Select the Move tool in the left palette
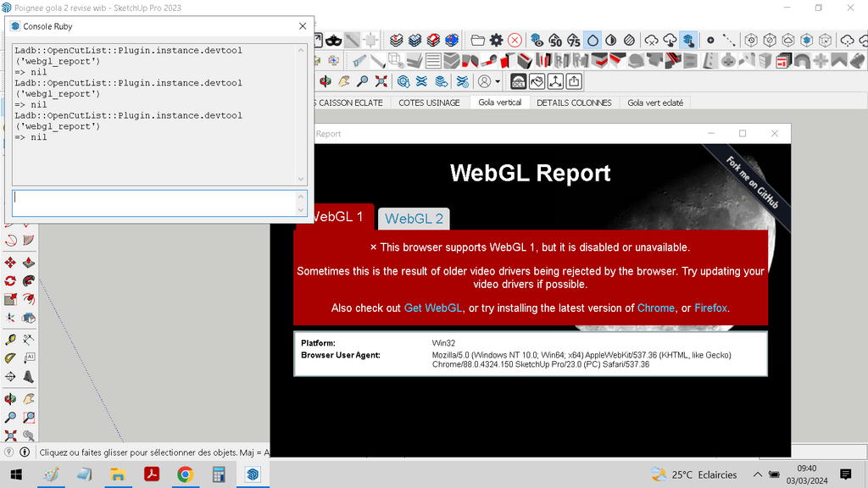 [10, 263]
